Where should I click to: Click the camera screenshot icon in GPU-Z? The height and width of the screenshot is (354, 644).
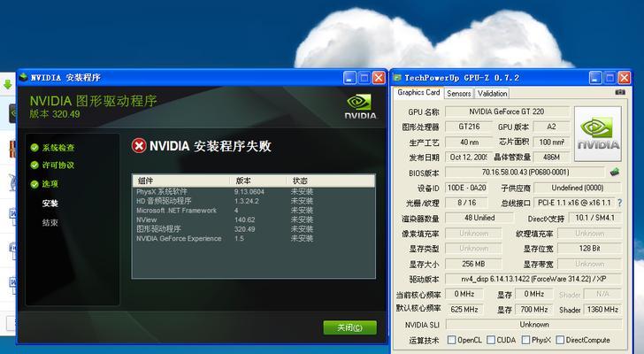[620, 92]
